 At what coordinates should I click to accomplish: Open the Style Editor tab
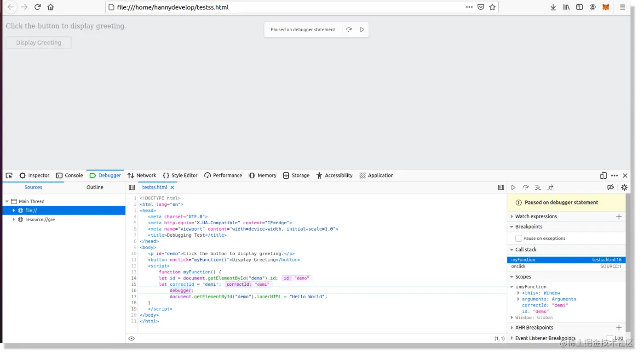180,176
